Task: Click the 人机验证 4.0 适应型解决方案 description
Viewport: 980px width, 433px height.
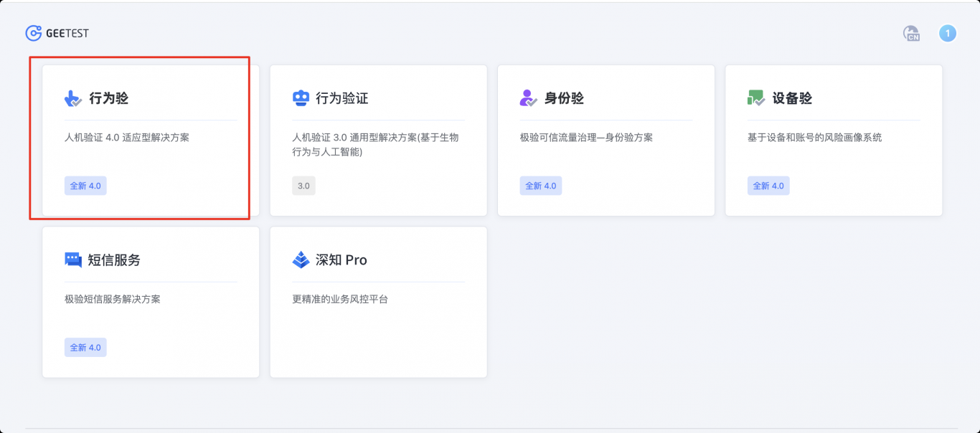Action: [x=126, y=136]
